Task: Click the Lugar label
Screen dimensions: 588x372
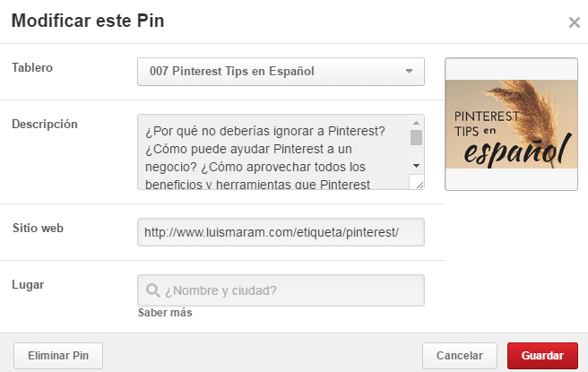Action: (x=29, y=285)
